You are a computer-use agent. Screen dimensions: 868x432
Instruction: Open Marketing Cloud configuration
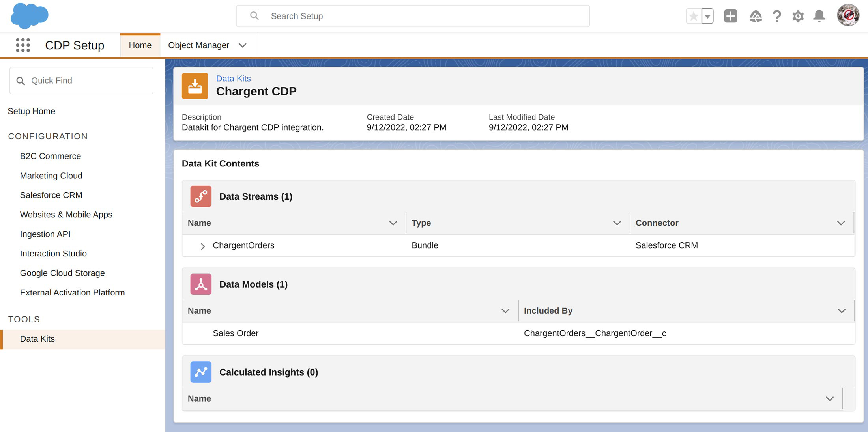coord(51,176)
